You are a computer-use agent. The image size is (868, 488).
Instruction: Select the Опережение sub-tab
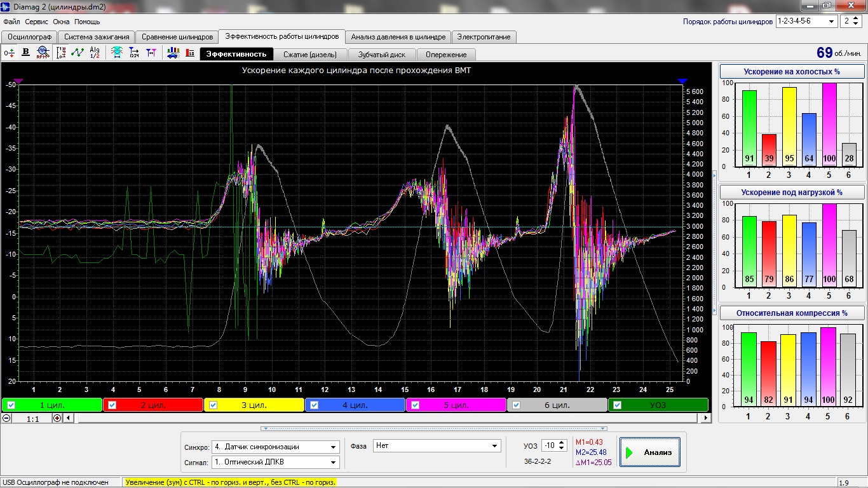point(446,55)
